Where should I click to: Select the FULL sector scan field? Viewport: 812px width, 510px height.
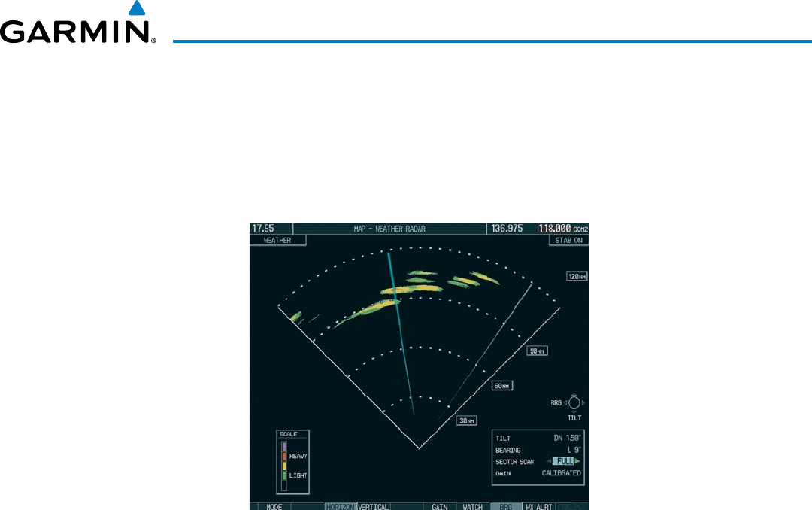click(x=563, y=461)
